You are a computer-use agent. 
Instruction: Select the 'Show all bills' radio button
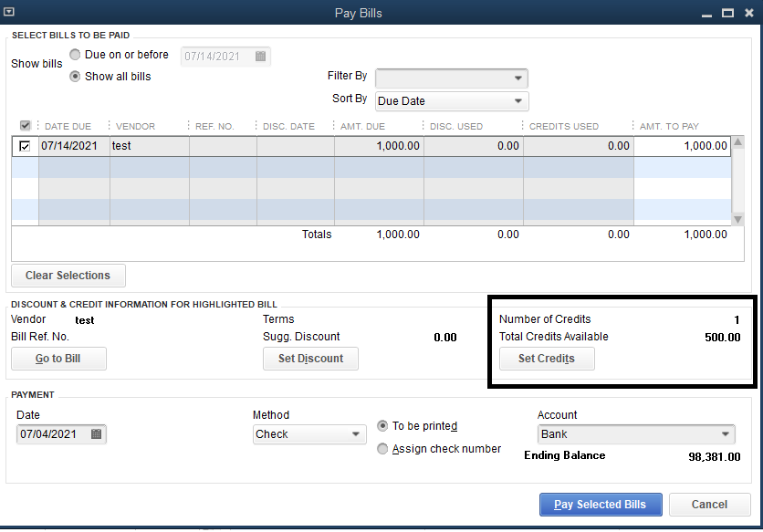pyautogui.click(x=76, y=77)
